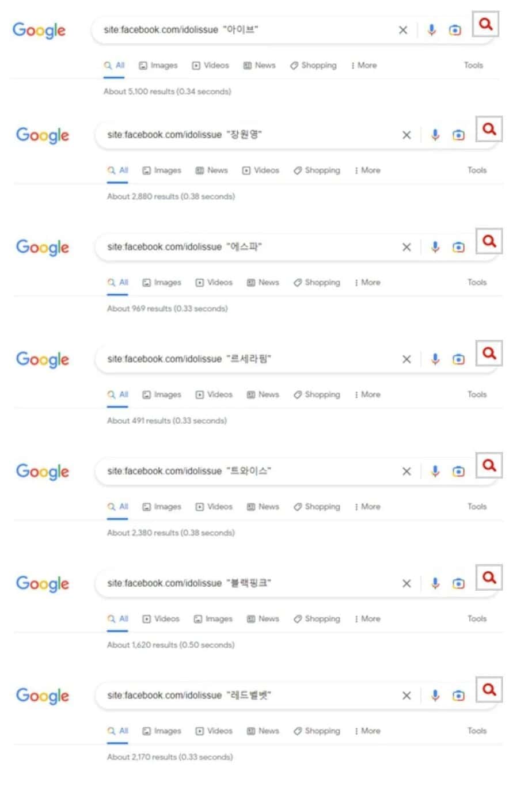The height and width of the screenshot is (794, 532).
Task: Open image search camera in 아이브 search bar
Action: pyautogui.click(x=455, y=30)
